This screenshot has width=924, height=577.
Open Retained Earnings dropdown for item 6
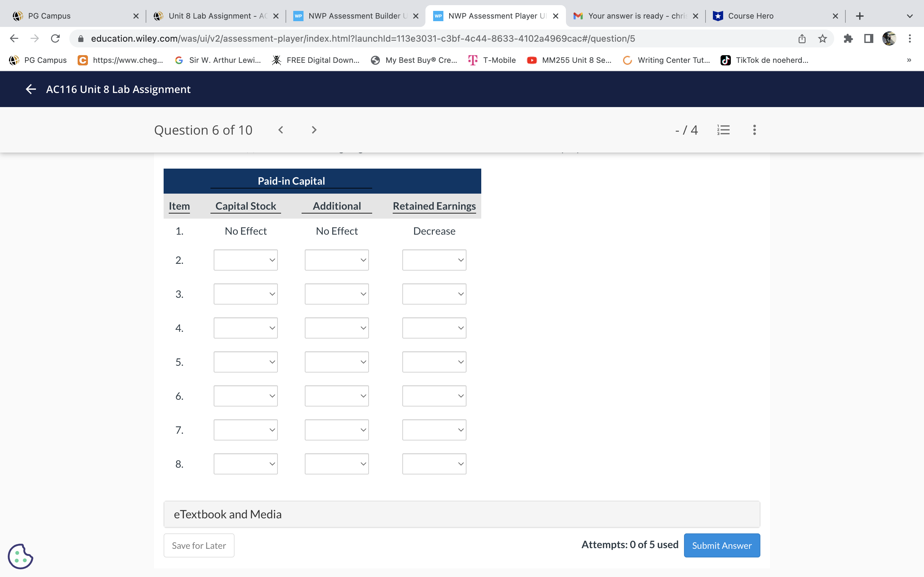[434, 396]
